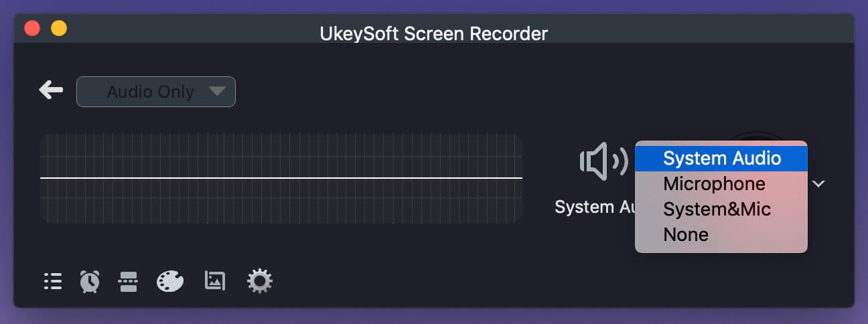Viewport: 868px width, 324px height.
Task: Click the UkeySoft Screen Recorder title bar
Action: [433, 32]
